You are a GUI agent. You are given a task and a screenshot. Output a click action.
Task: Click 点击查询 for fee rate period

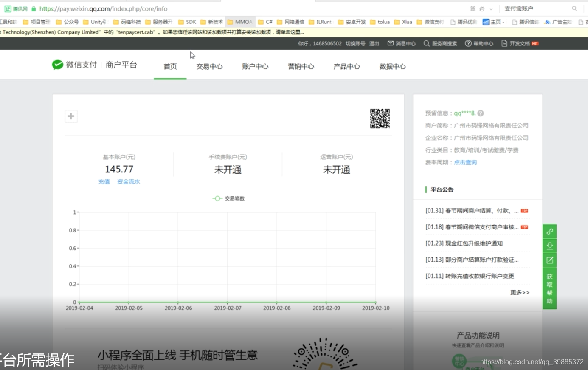465,162
